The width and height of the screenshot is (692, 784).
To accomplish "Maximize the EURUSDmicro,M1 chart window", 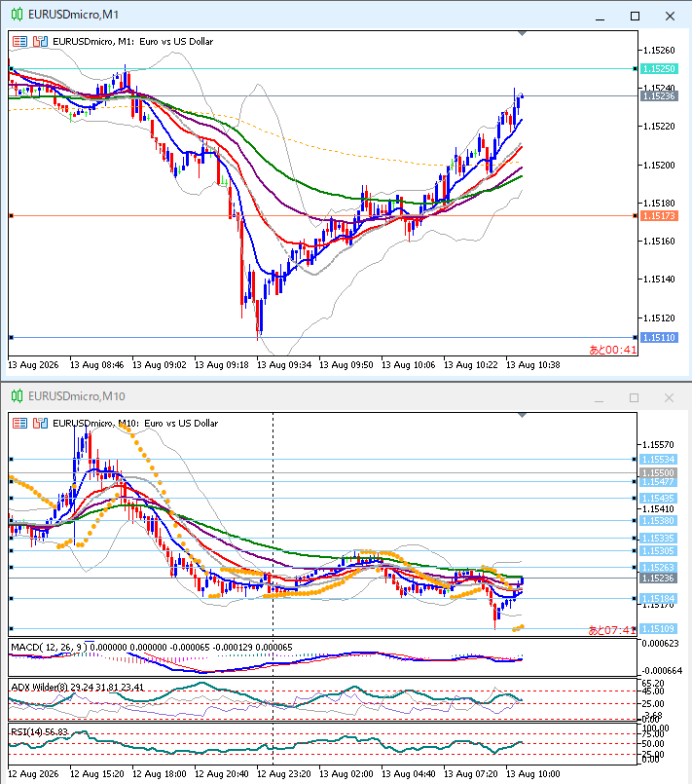I will click(x=635, y=16).
